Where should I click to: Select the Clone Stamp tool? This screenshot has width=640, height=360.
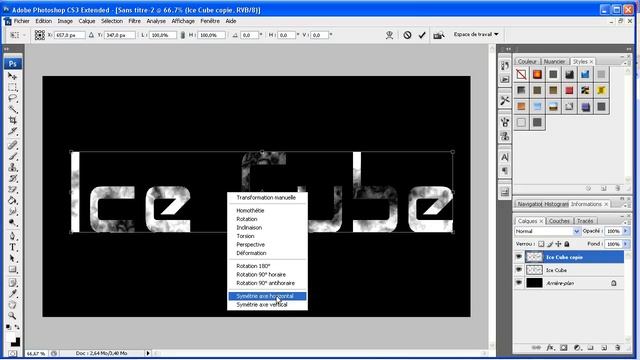[13, 167]
